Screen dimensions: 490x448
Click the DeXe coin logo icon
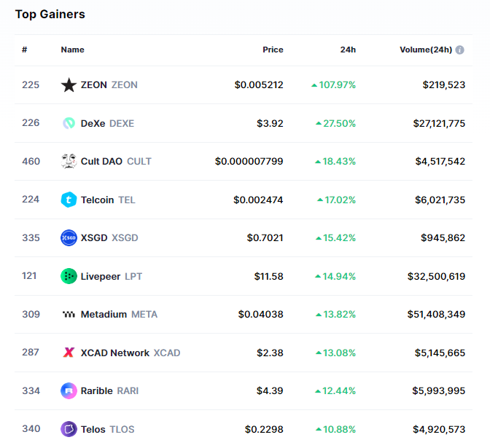pyautogui.click(x=69, y=123)
